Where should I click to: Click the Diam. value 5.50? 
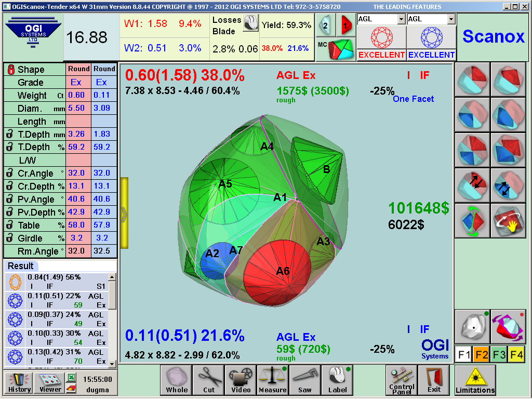[x=78, y=108]
